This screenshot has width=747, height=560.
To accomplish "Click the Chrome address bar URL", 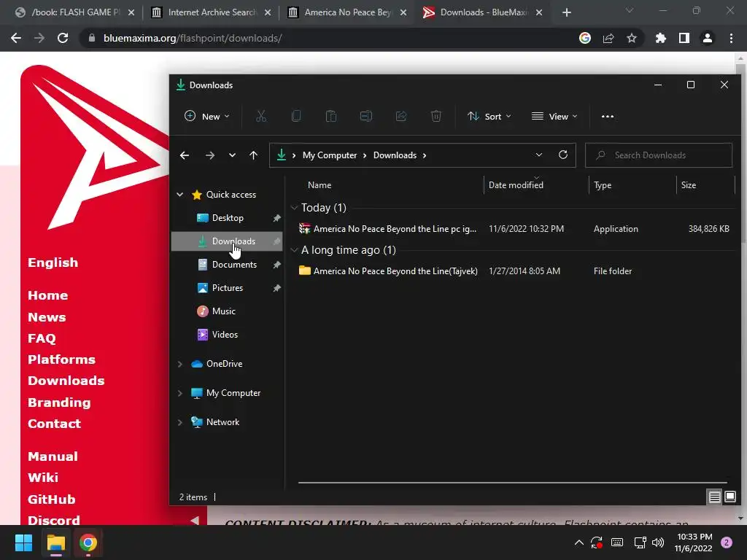I will 193,38.
